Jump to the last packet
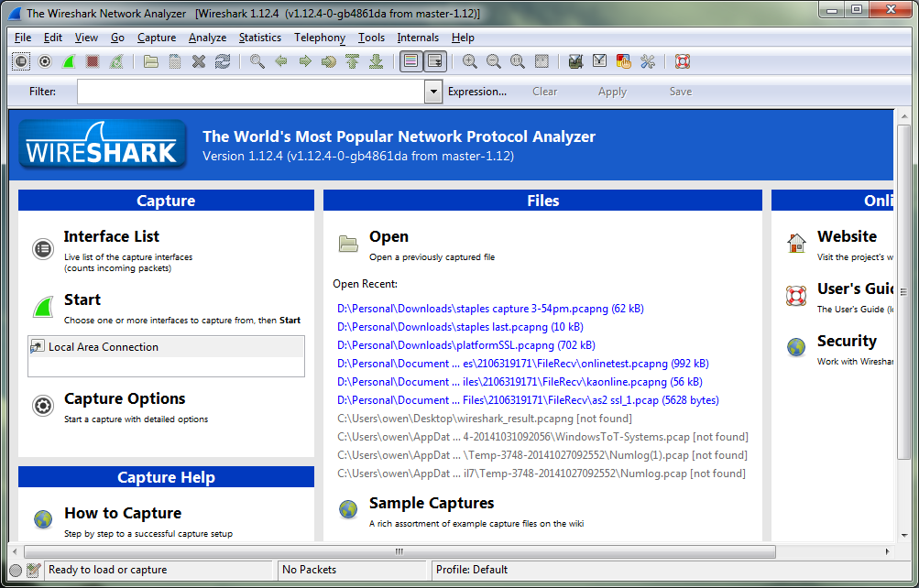This screenshot has width=919, height=588. [x=377, y=61]
